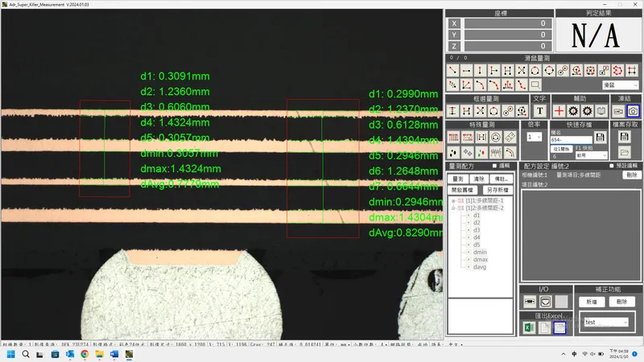Select d3 in the recipe tree
644x362 pixels.
[477, 230]
